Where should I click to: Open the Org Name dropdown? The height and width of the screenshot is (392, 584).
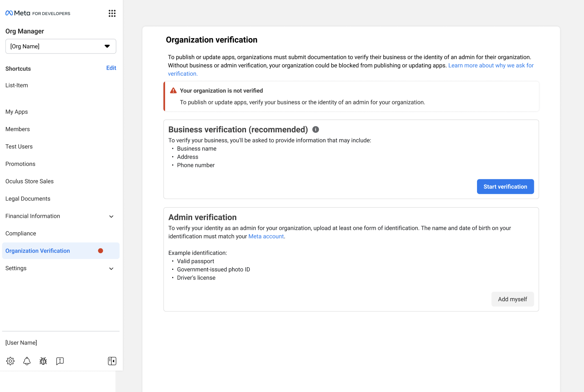tap(61, 46)
